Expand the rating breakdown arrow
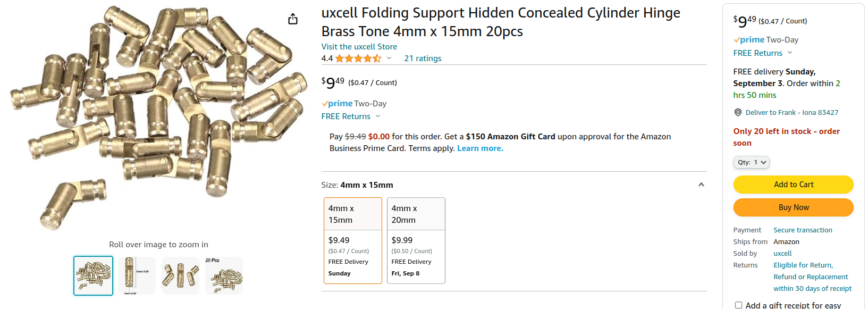Image resolution: width=868 pixels, height=309 pixels. tap(389, 59)
